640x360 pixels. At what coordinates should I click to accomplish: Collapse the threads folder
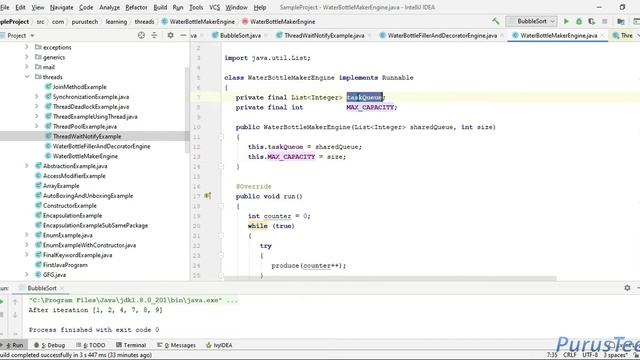click(27, 76)
